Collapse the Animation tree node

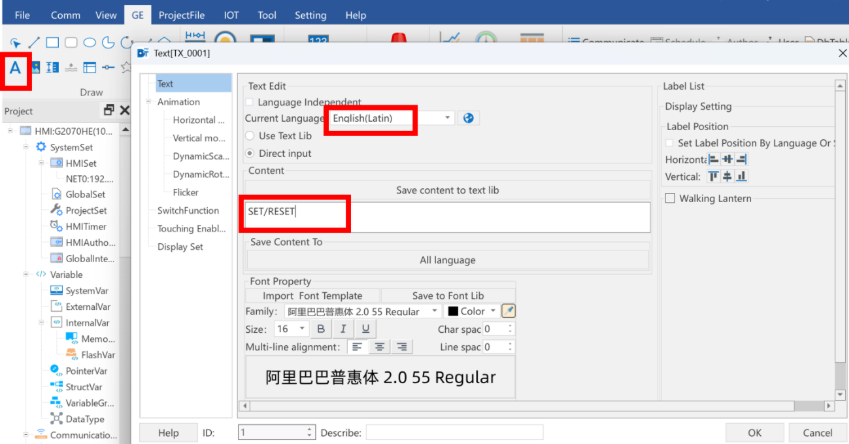(x=148, y=101)
